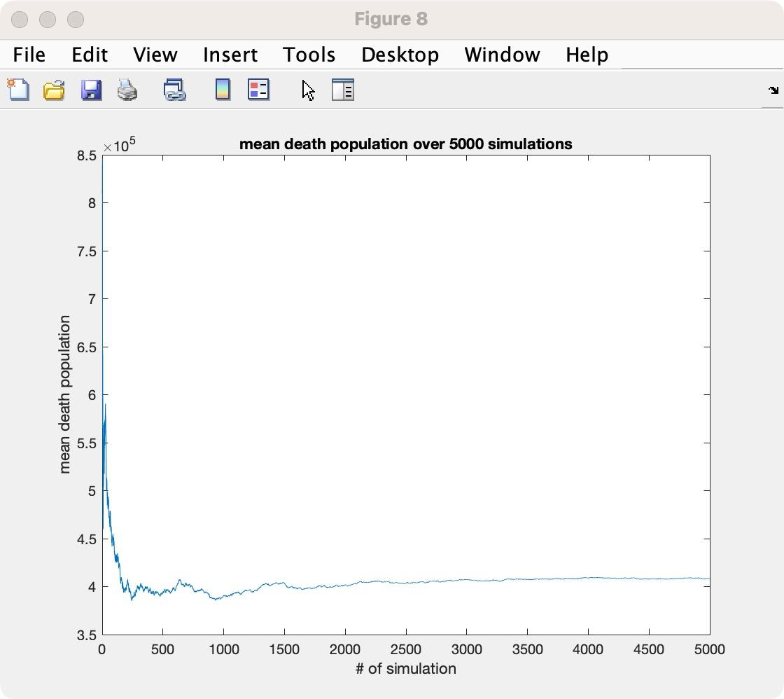Expand the View menu
This screenshot has height=699, width=784.
(x=155, y=55)
